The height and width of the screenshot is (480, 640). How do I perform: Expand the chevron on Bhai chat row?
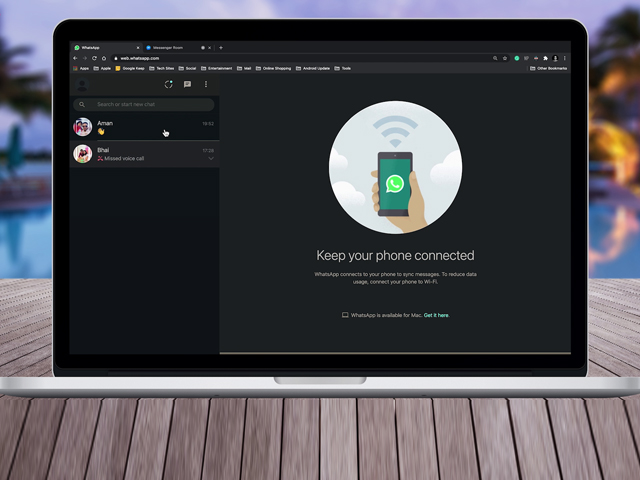211,158
